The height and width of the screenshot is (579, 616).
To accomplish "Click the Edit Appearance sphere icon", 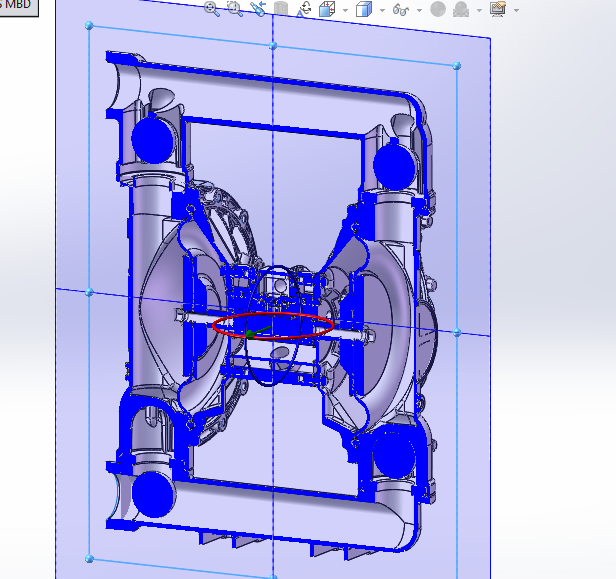I will click(x=438, y=9).
